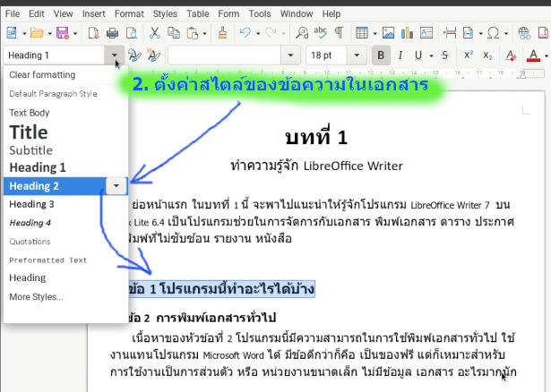Select the Text Body style entry
Screen dimensions: 551x392
[x=65, y=113]
